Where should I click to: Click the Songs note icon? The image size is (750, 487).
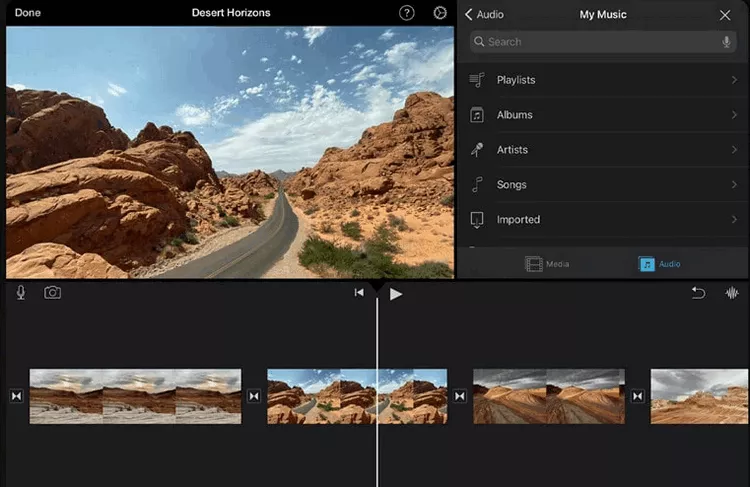pyautogui.click(x=477, y=185)
